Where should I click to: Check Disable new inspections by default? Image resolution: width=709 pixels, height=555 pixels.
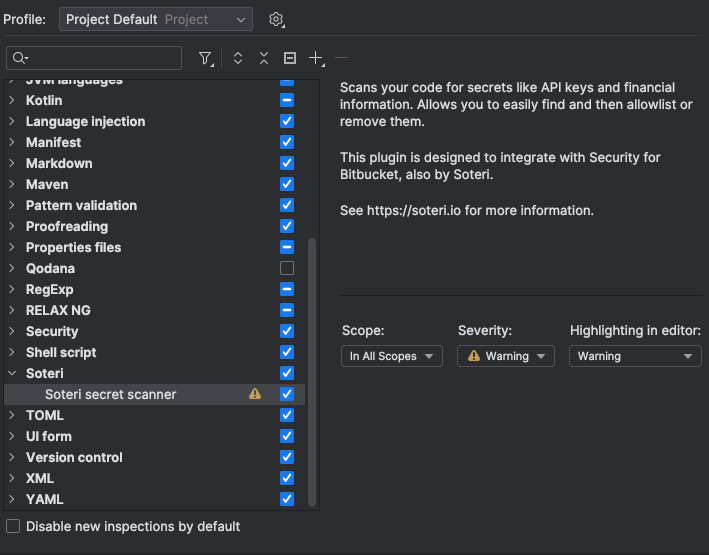(x=13, y=526)
